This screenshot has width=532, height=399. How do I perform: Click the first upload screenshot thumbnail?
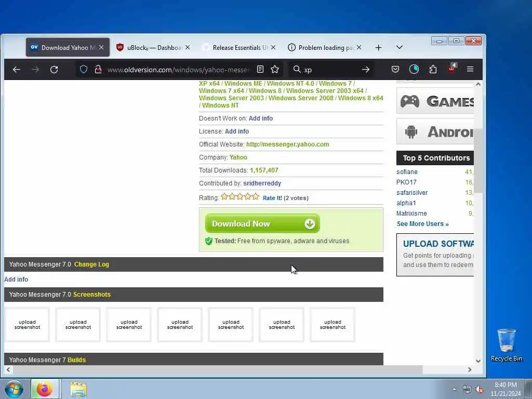(27, 325)
